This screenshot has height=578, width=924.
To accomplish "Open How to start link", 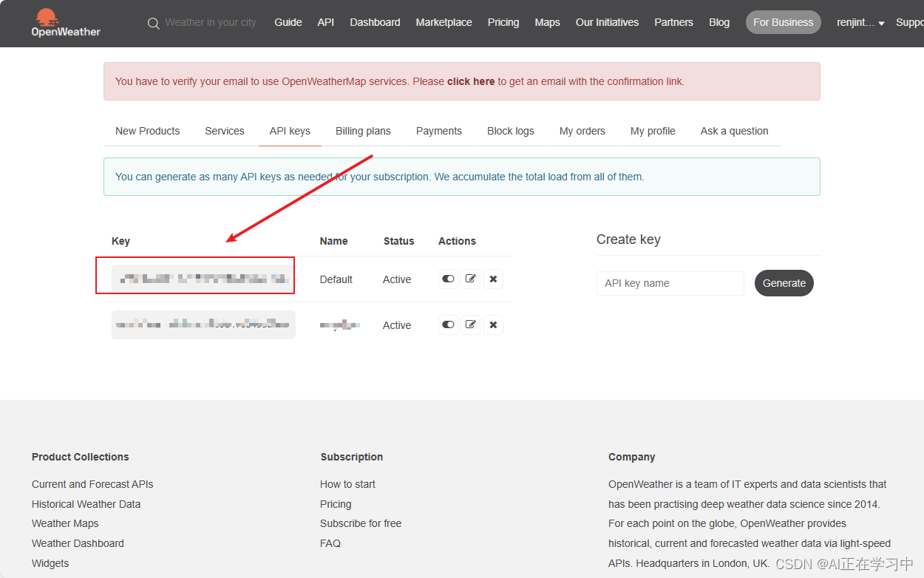I will 347,484.
